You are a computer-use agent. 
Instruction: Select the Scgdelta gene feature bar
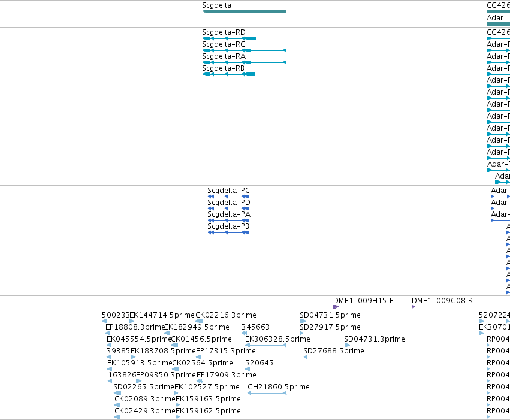coord(245,11)
